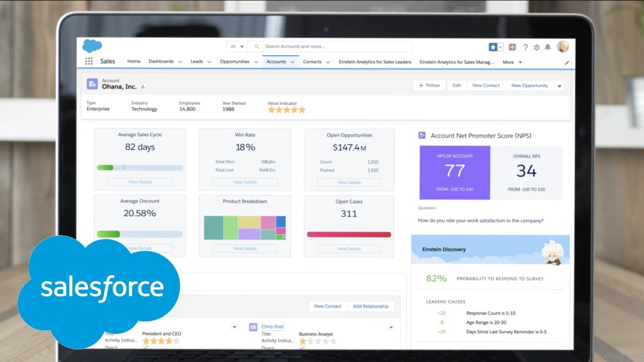Click the Overall NPS 34 tile
644x362 pixels.
[526, 172]
